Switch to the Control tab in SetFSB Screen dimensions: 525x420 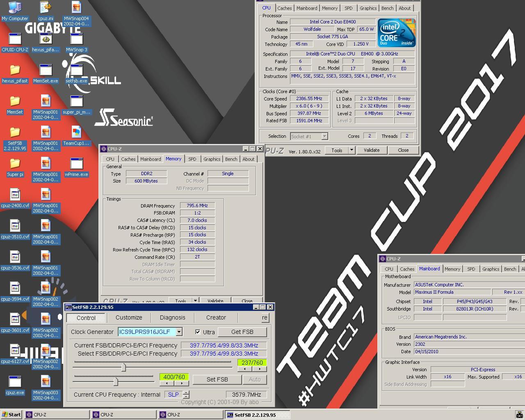tap(86, 317)
